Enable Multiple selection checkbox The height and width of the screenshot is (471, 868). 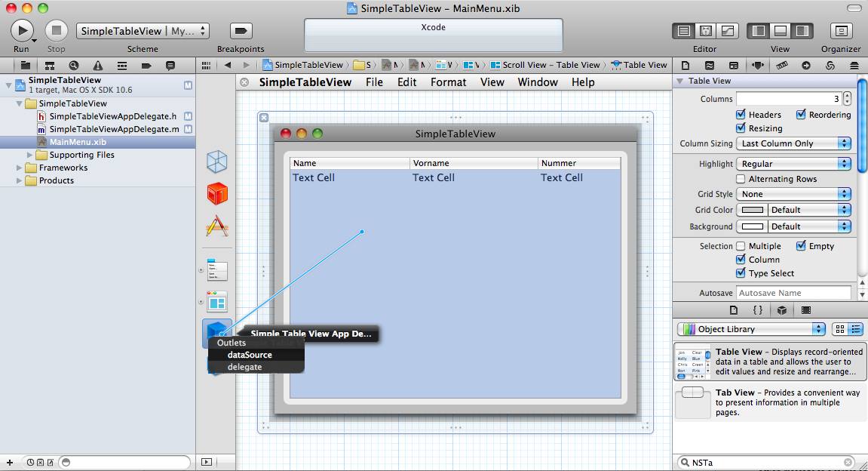pos(741,246)
